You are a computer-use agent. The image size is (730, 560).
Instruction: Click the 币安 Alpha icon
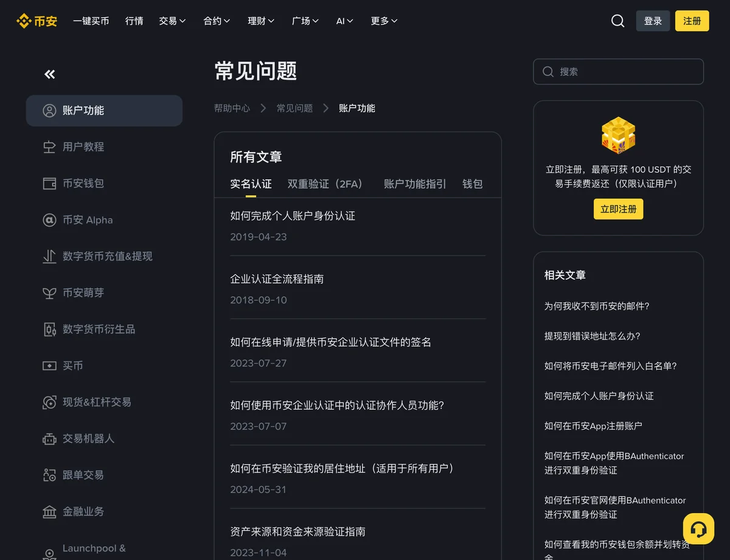coord(49,220)
